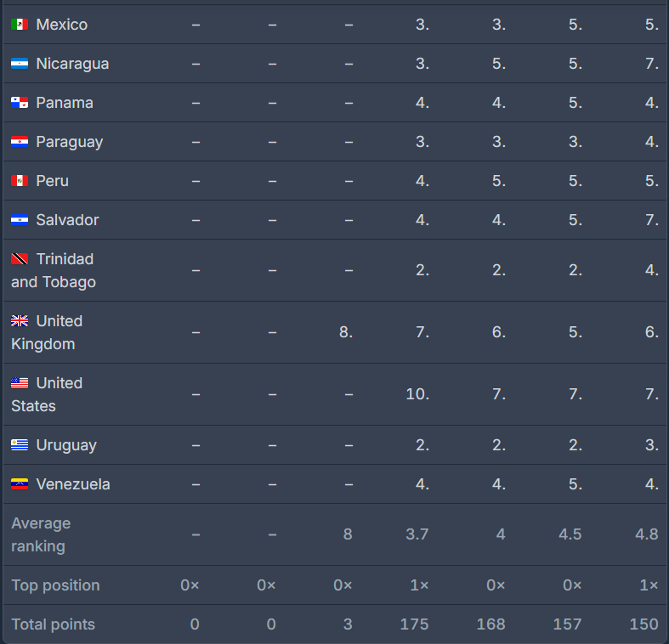Image resolution: width=669 pixels, height=644 pixels.
Task: Click the Trinidad and Tobago flag icon
Action: tap(20, 259)
